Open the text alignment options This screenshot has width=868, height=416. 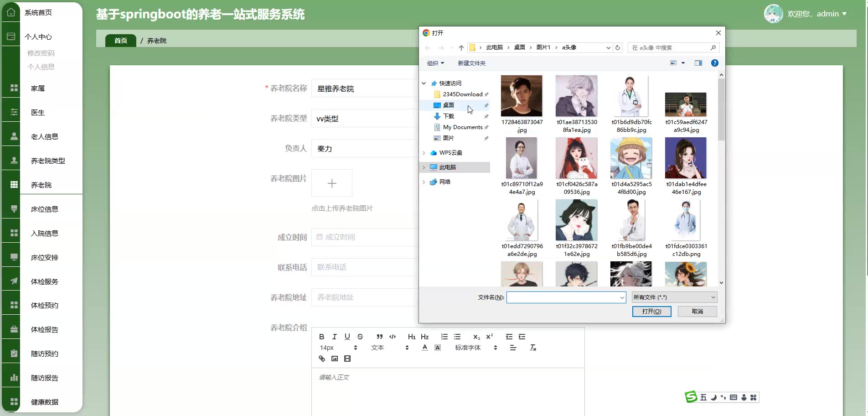point(513,348)
